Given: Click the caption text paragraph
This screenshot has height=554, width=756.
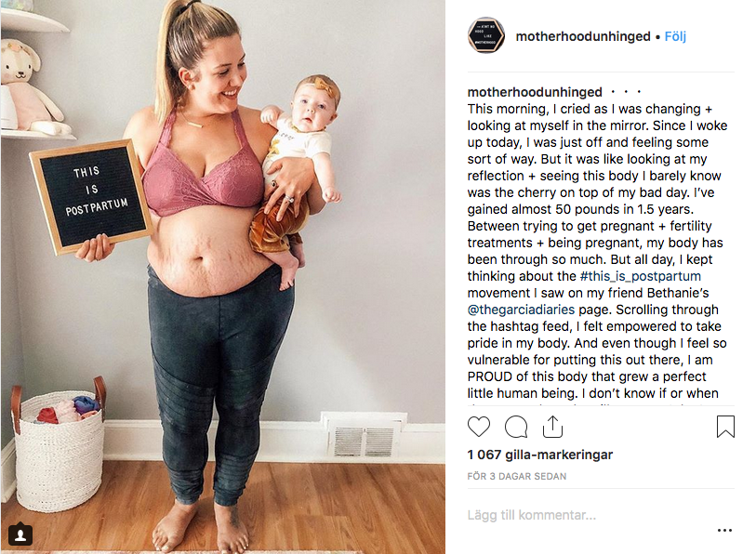Looking at the screenshot, I should (597, 251).
